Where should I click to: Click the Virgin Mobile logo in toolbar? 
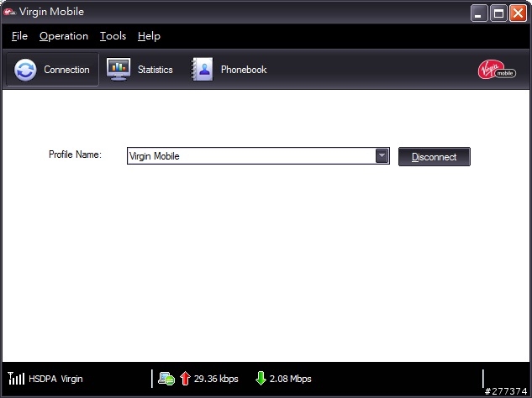point(497,70)
